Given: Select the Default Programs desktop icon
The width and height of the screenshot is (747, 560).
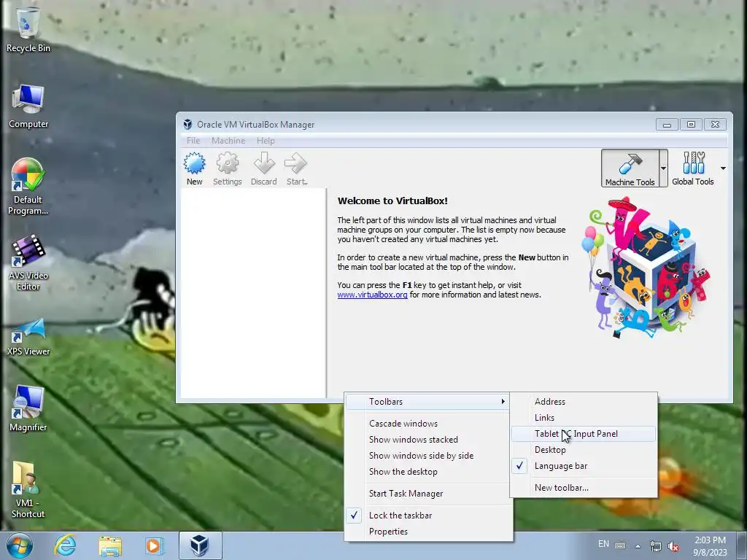Looking at the screenshot, I should point(28,186).
